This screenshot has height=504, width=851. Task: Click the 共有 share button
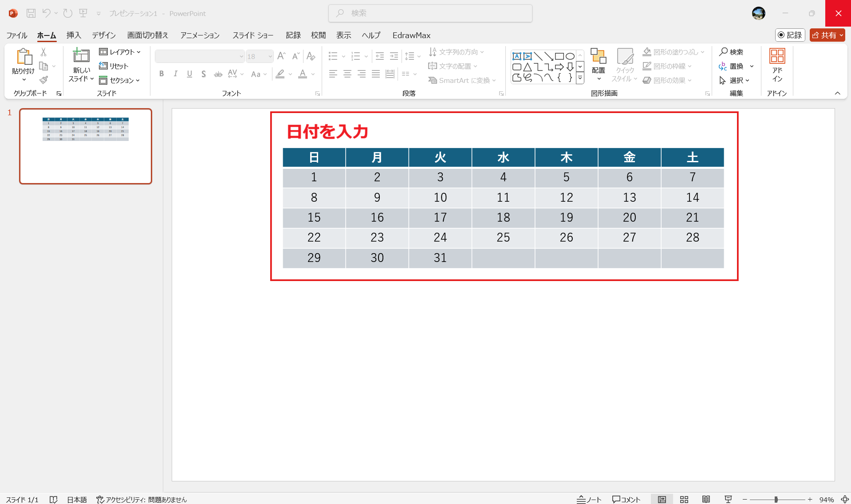(x=827, y=35)
